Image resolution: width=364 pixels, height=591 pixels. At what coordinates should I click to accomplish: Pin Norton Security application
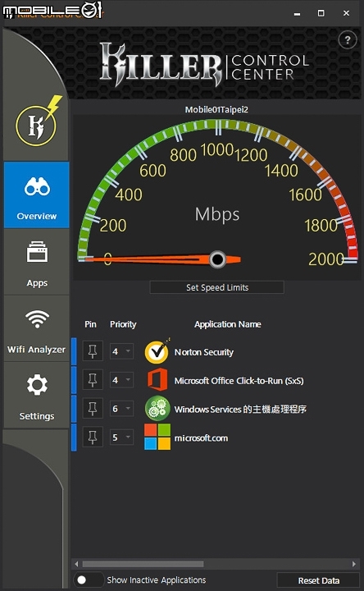[93, 351]
